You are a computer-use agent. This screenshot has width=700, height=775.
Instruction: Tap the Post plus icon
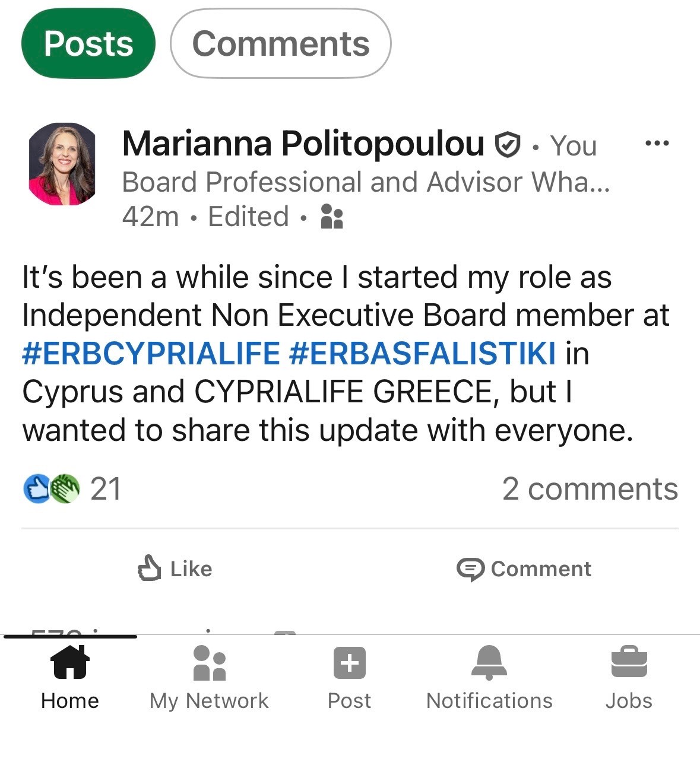click(x=350, y=663)
